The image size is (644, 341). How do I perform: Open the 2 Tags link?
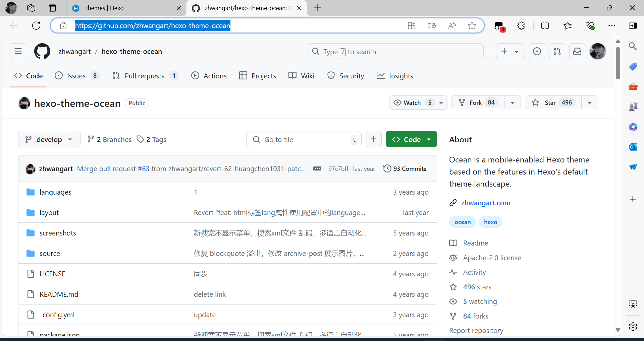pyautogui.click(x=152, y=139)
